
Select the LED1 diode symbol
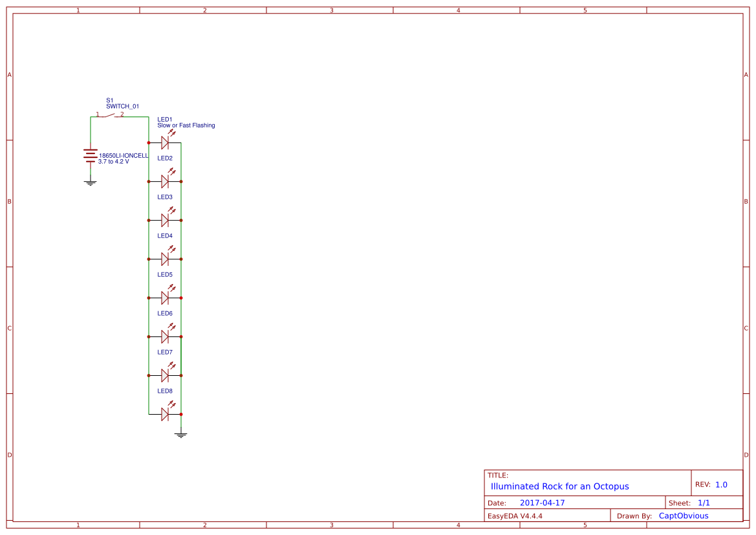click(x=166, y=141)
